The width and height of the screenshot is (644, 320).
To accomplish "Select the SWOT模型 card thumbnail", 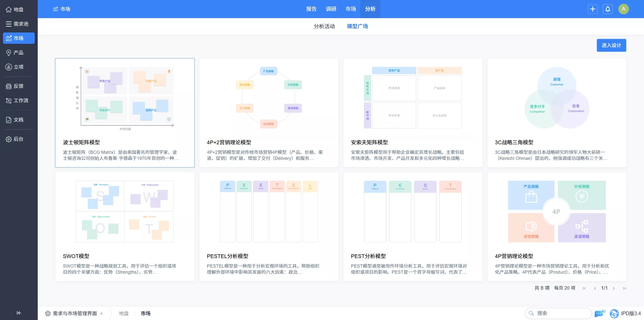I will point(125,211).
